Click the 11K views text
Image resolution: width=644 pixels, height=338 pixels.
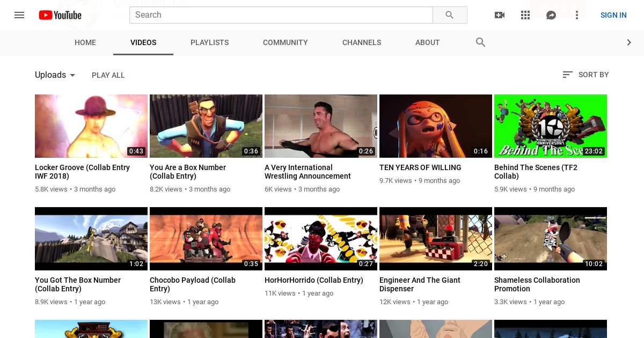click(280, 293)
